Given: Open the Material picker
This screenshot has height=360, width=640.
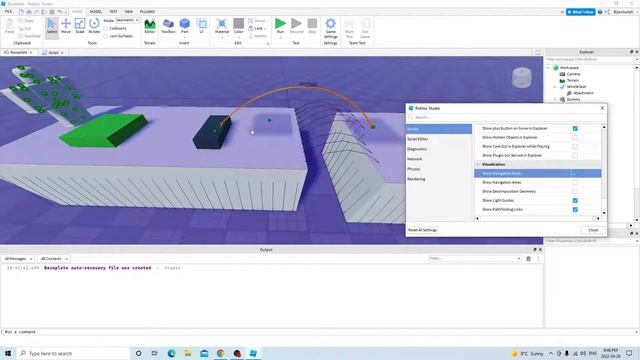Looking at the screenshot, I should pyautogui.click(x=222, y=27).
